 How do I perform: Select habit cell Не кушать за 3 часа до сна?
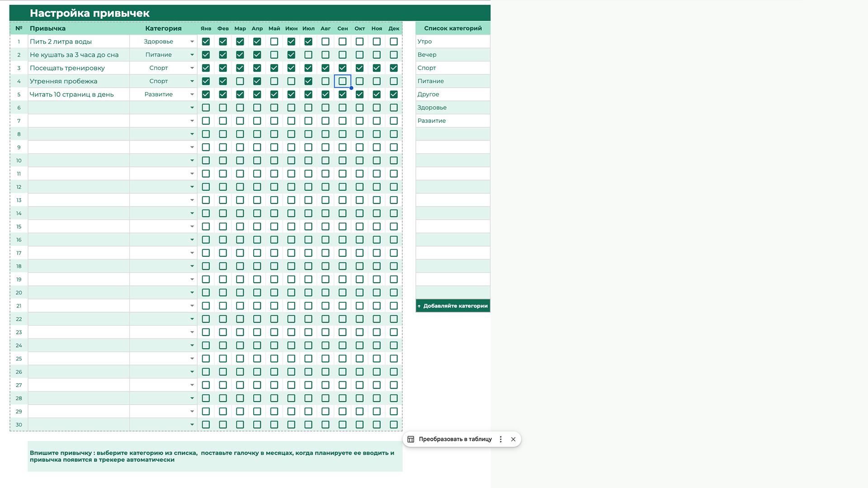click(x=79, y=55)
